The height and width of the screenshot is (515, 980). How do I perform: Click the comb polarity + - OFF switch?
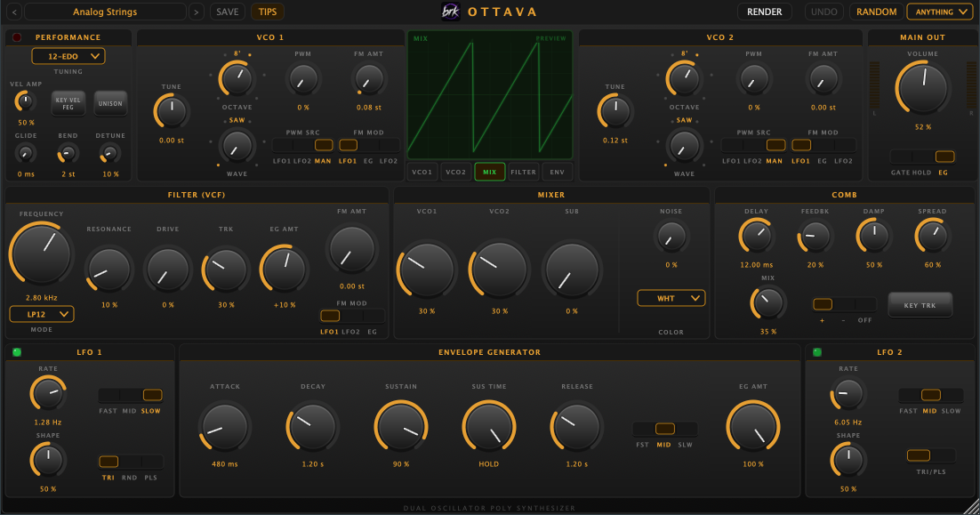tap(844, 304)
